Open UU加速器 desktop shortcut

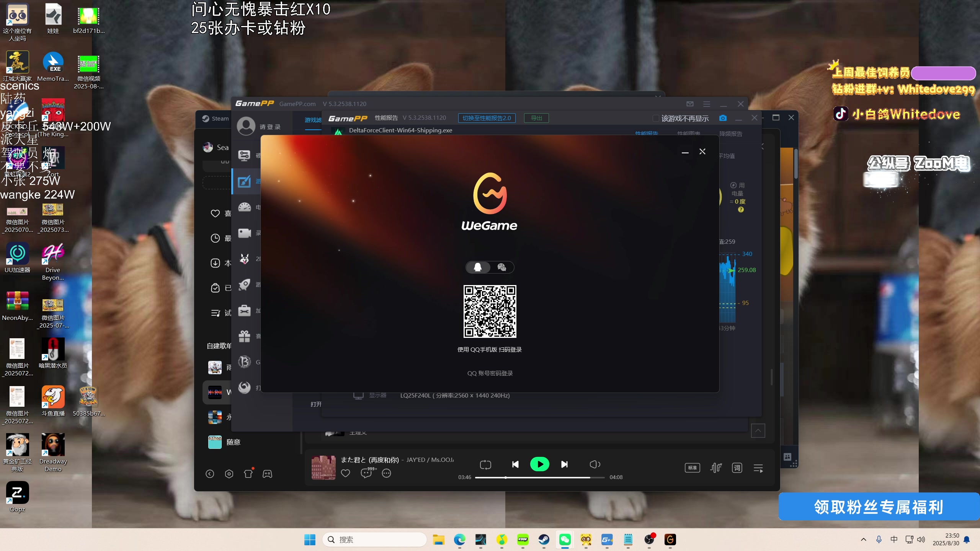pyautogui.click(x=17, y=258)
